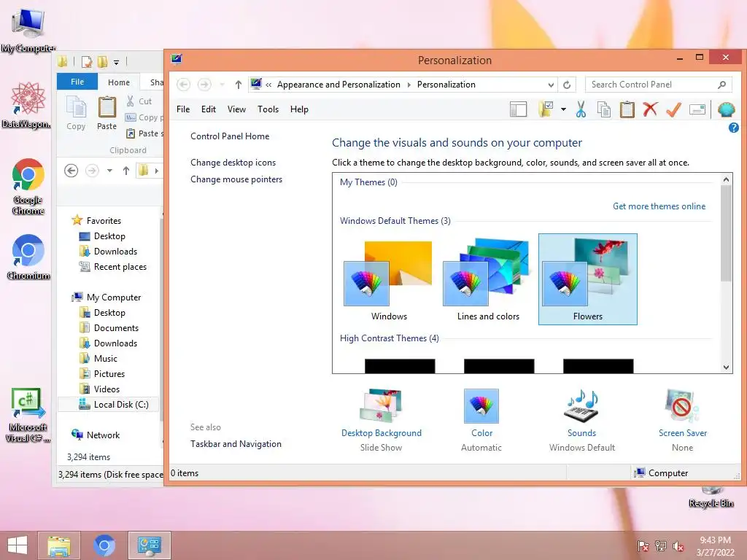Click Taskbar and Navigation link
The height and width of the screenshot is (560, 747).
(236, 444)
